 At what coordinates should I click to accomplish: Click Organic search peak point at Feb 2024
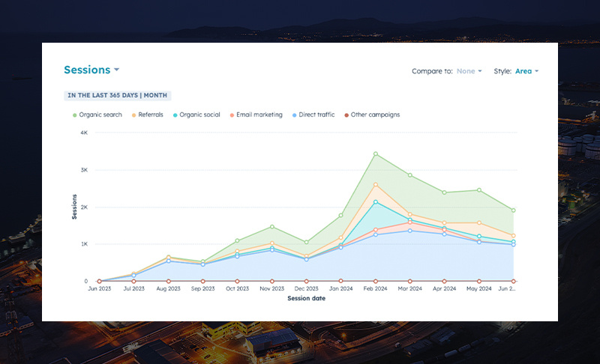(x=376, y=154)
